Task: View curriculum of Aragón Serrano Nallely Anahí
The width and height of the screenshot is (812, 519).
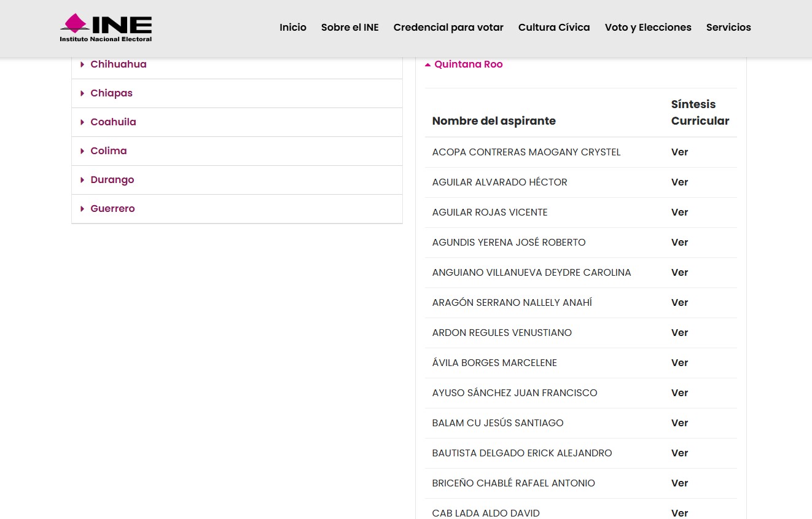Action: (x=679, y=303)
